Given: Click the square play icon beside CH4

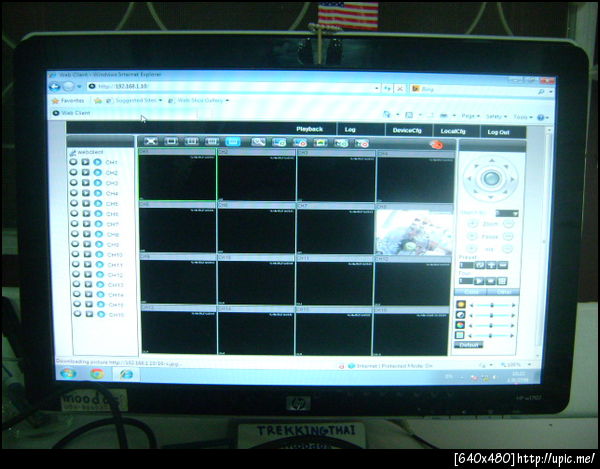Looking at the screenshot, I should point(86,193).
